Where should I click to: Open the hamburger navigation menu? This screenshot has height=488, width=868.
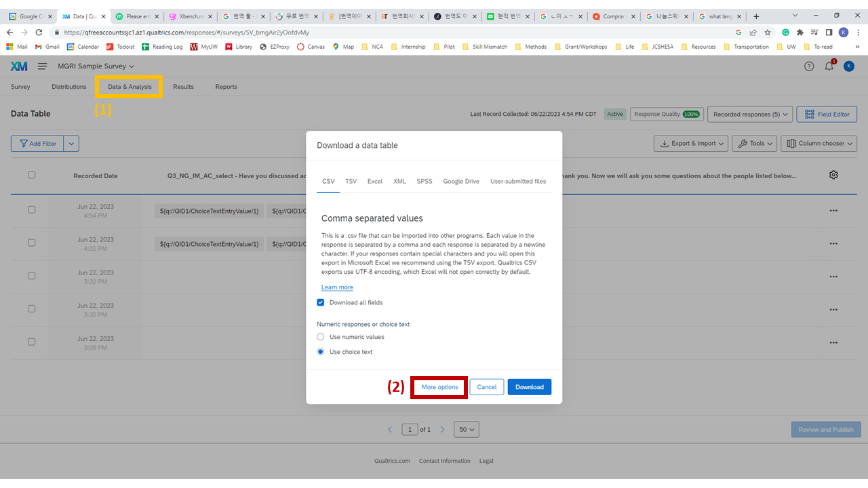point(42,66)
